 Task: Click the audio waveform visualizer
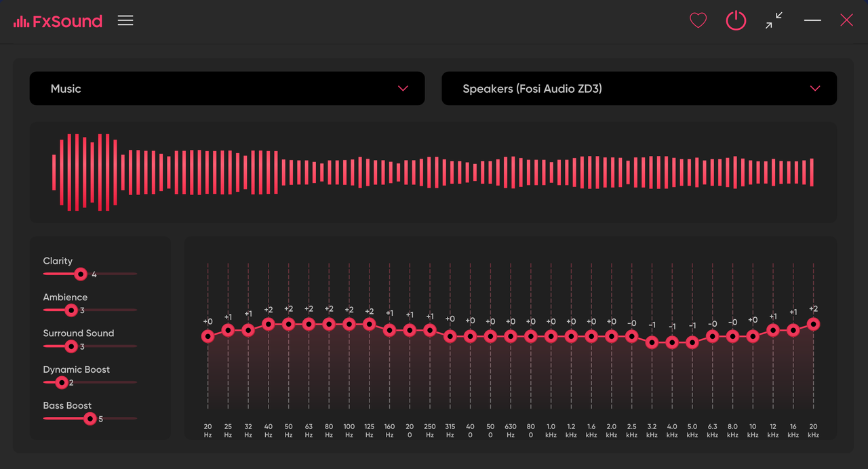coord(433,172)
